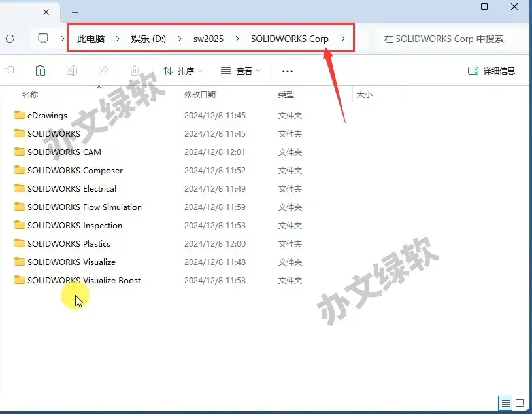The height and width of the screenshot is (414, 532).
Task: Click the Share icon in the toolbar
Action: click(103, 71)
